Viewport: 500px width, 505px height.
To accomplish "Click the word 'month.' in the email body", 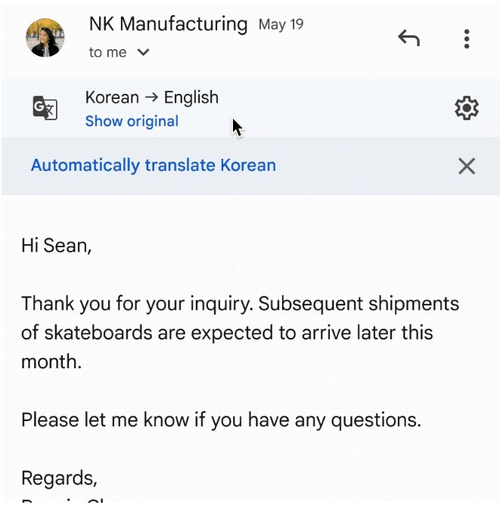I will [51, 362].
